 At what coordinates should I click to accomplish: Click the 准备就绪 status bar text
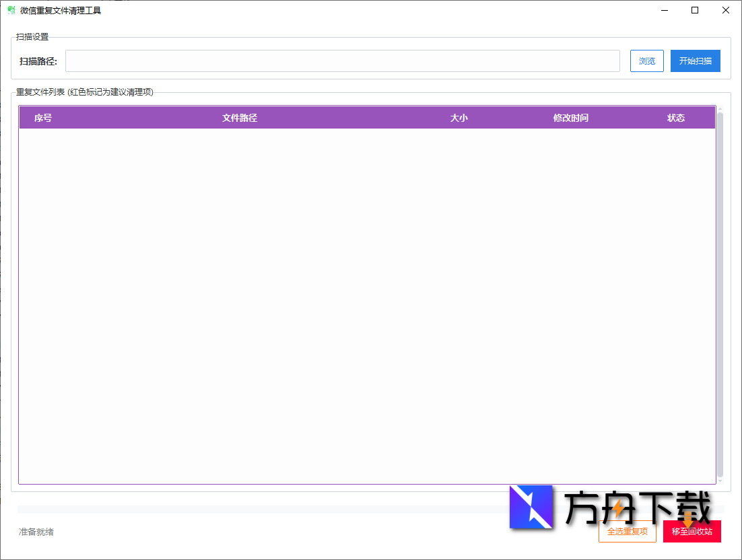35,532
